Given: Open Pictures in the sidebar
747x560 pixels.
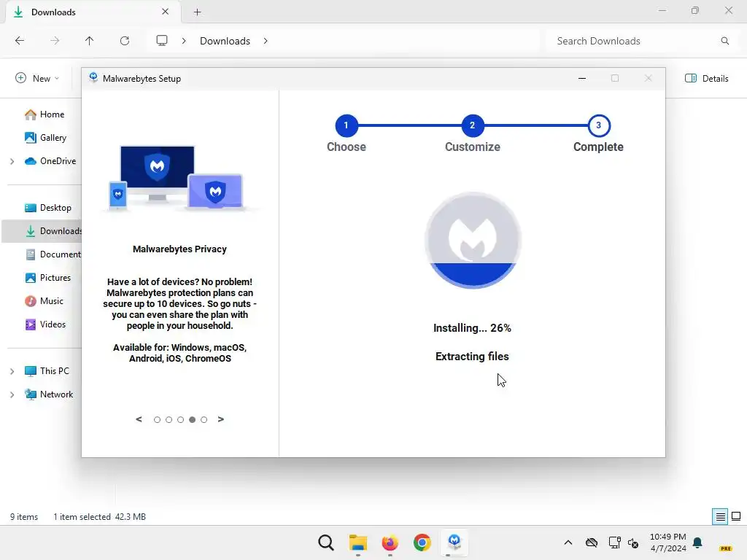Looking at the screenshot, I should pos(47,278).
